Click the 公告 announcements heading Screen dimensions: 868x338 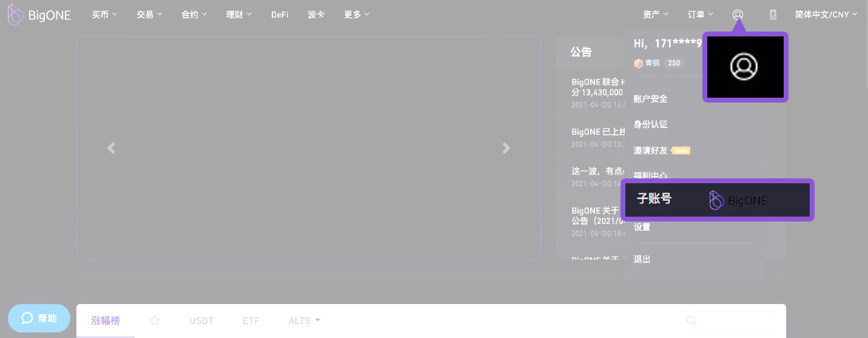(x=581, y=52)
